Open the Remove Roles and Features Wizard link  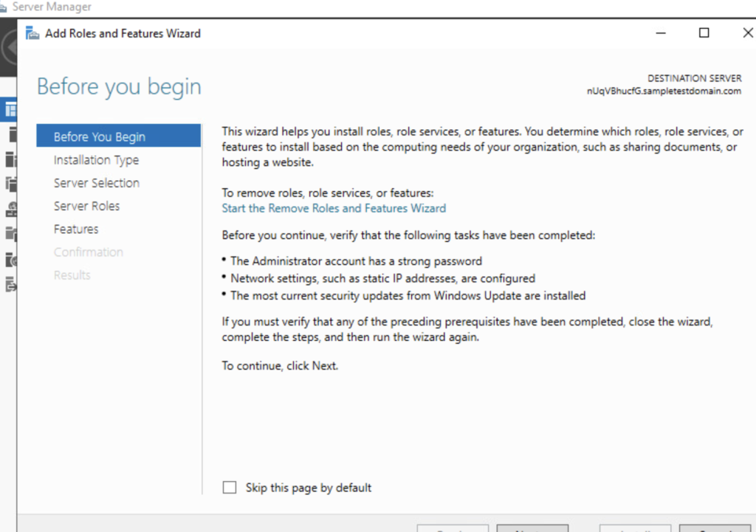[334, 208]
